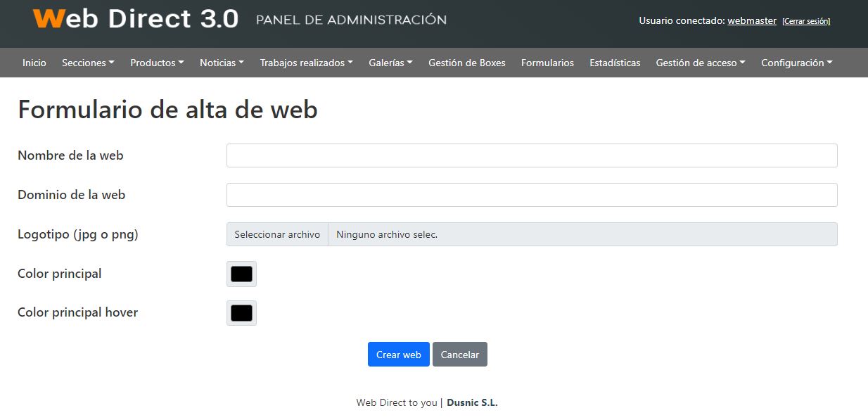Expand the Trabajos realizados menu
The image size is (868, 420).
(306, 63)
